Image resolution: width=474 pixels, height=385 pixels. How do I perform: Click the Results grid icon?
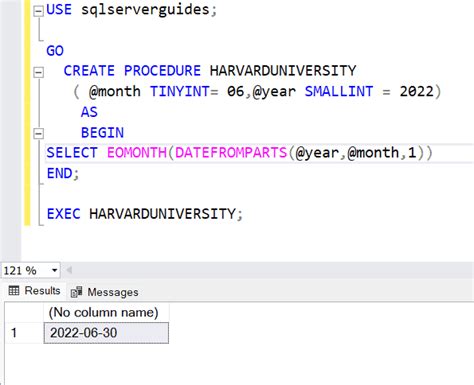pos(14,291)
